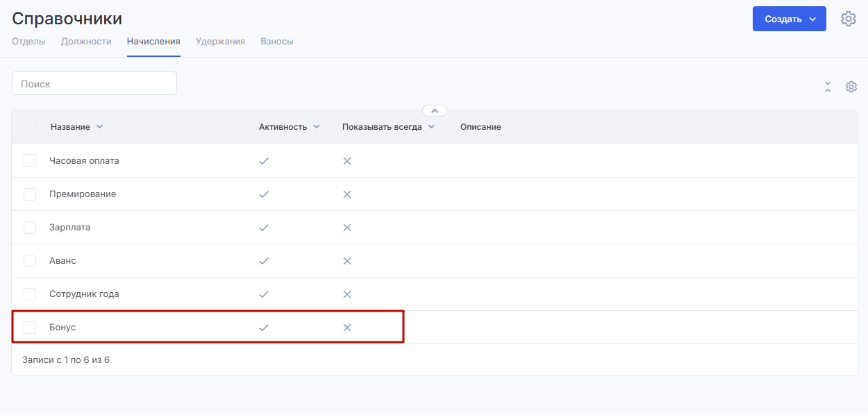Collapse the panel with the up-chevron handle
Image resolution: width=868 pixels, height=415 pixels.
tap(434, 110)
